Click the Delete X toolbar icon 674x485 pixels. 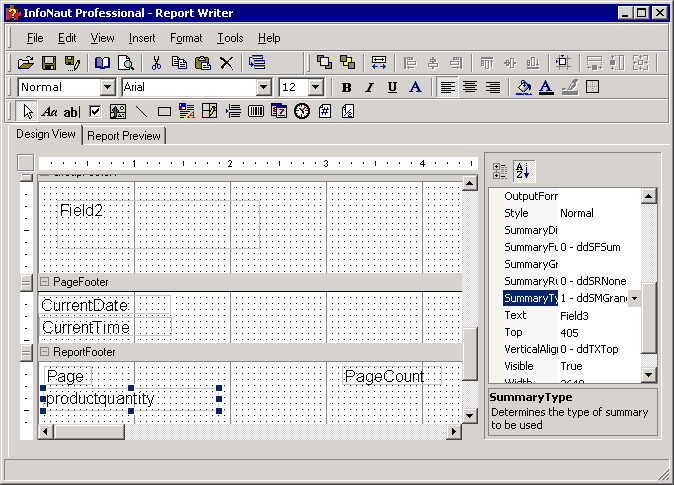226,63
